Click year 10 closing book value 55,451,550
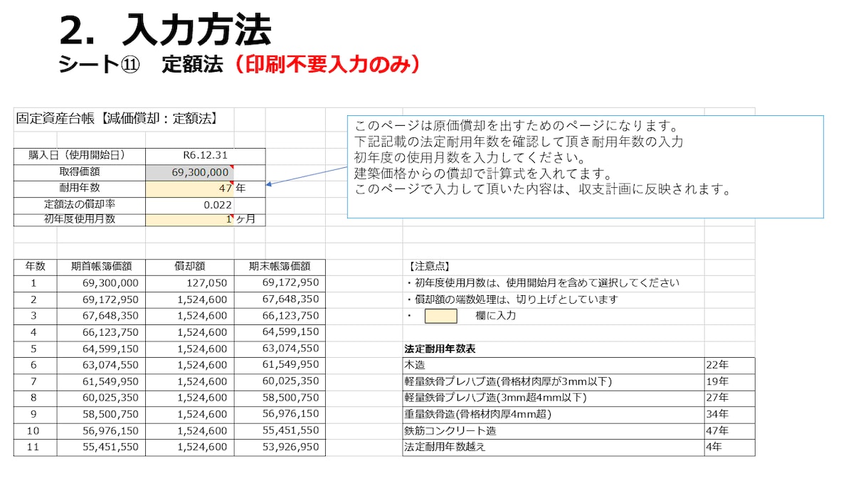This screenshot has width=868, height=483. (280, 431)
